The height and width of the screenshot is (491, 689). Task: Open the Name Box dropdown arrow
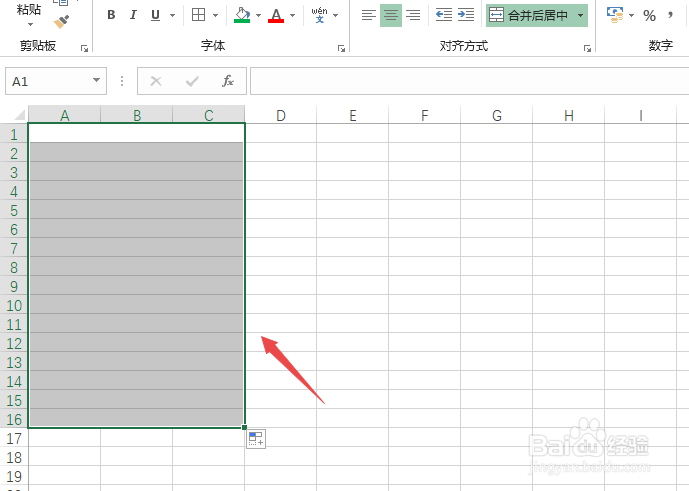pos(96,80)
